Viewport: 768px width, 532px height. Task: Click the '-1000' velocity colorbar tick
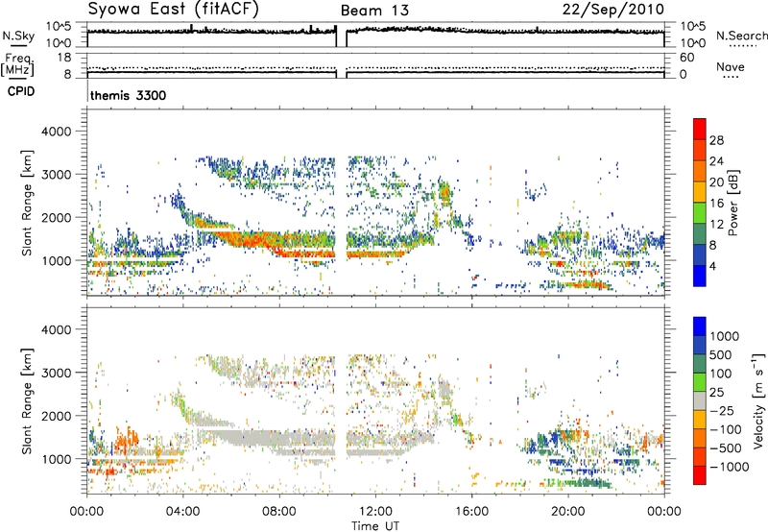coord(730,467)
